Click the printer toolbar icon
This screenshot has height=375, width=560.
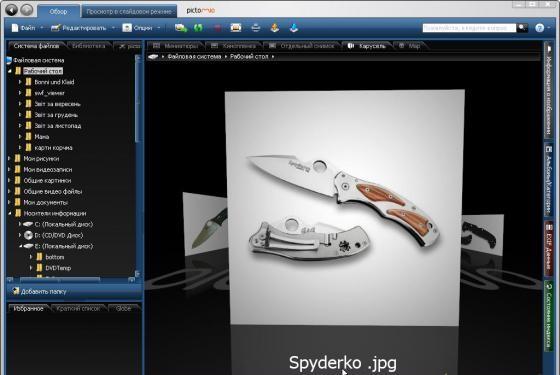pyautogui.click(x=255, y=28)
